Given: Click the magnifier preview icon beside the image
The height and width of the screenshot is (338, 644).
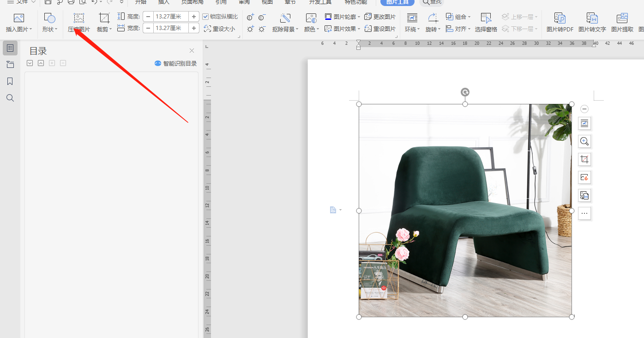Looking at the screenshot, I should pyautogui.click(x=584, y=141).
